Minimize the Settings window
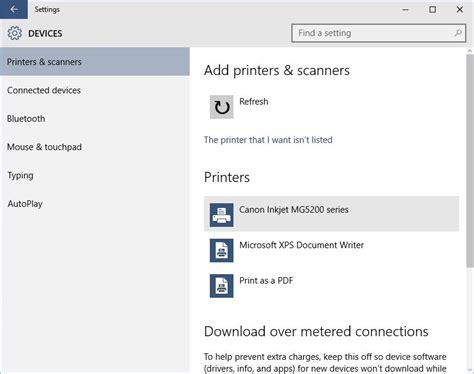Image resolution: width=474 pixels, height=374 pixels. (405, 10)
